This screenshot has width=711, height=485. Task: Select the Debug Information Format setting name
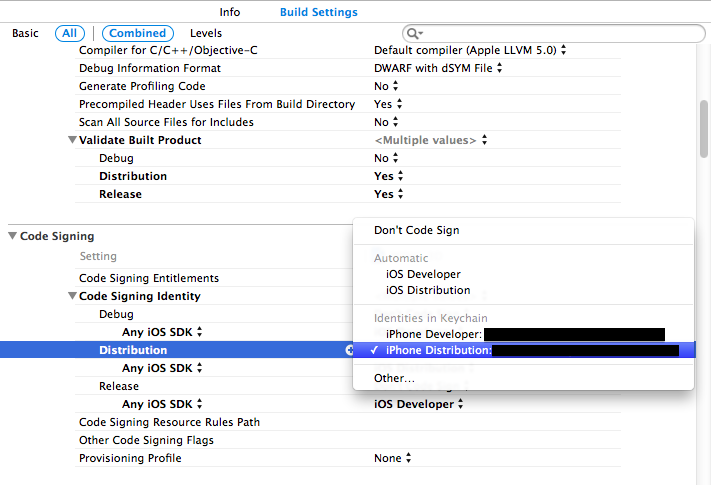coord(150,68)
